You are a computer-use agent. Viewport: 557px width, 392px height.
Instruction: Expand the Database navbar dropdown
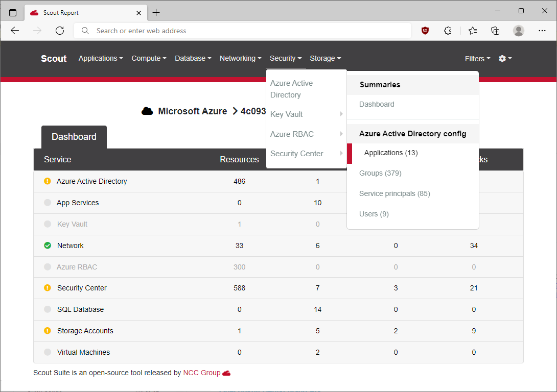tap(193, 58)
